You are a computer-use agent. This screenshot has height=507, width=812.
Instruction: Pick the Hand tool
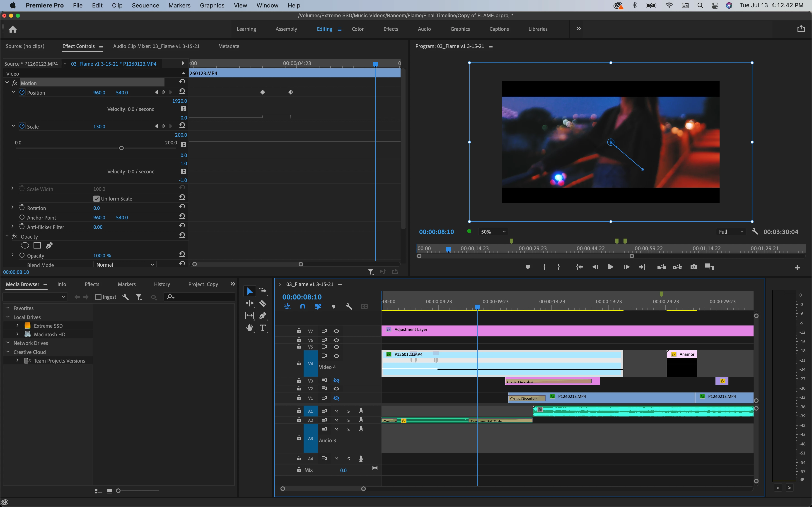tap(250, 328)
